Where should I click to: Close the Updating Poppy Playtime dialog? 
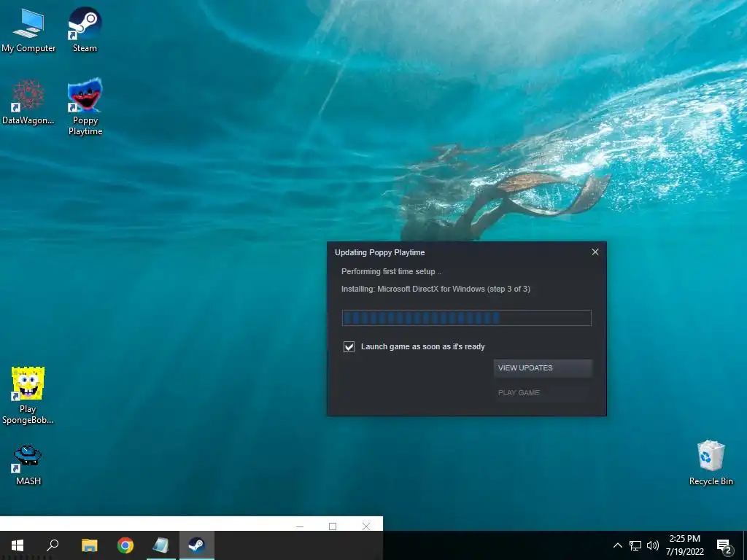[595, 252]
